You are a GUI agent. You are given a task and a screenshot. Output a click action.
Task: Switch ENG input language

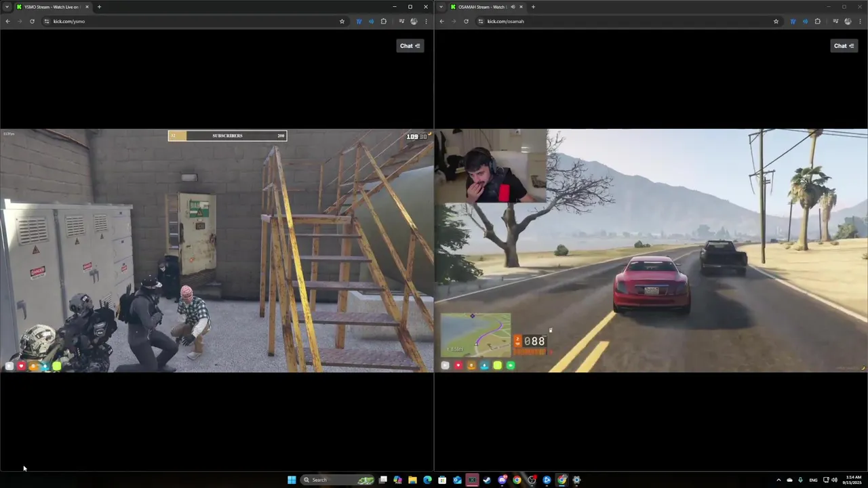(813, 480)
